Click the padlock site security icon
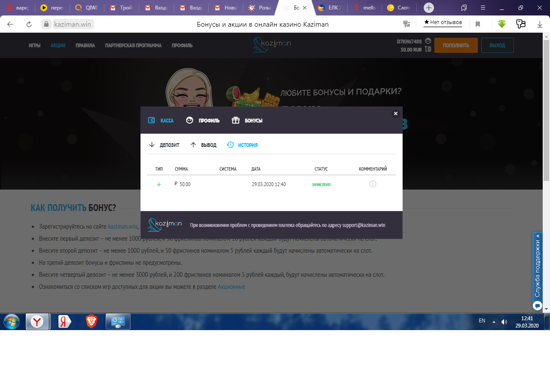 click(x=46, y=24)
